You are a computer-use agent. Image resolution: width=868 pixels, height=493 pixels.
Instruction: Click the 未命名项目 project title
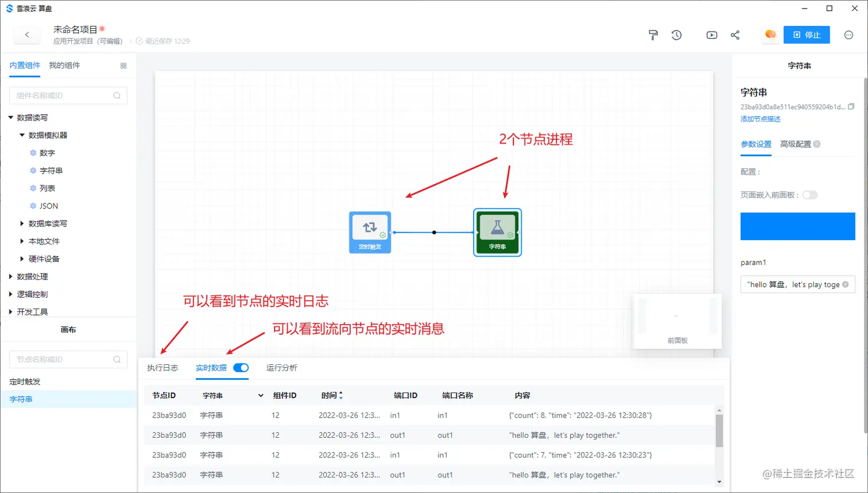point(75,29)
